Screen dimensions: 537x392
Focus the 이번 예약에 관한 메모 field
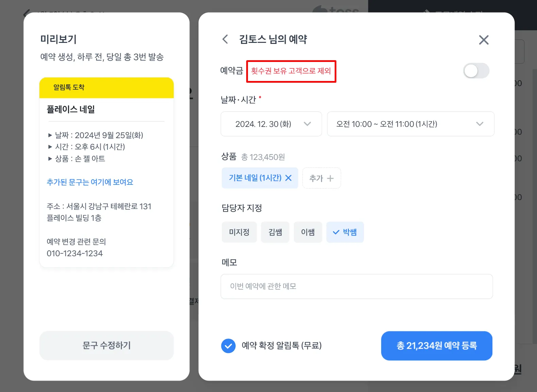(356, 287)
